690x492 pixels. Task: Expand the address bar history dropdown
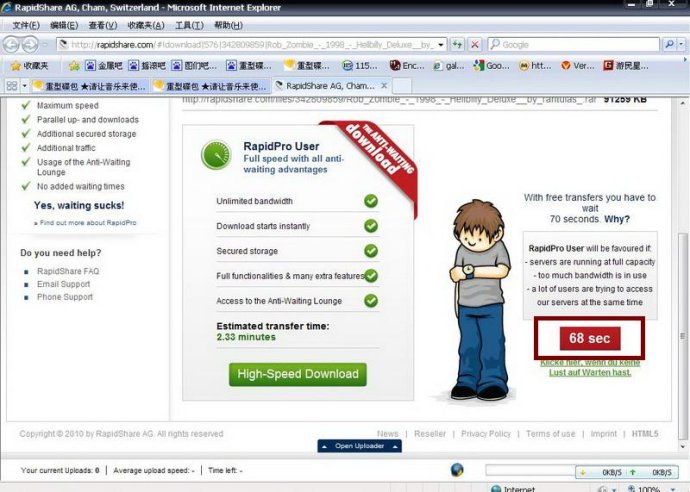(x=440, y=44)
